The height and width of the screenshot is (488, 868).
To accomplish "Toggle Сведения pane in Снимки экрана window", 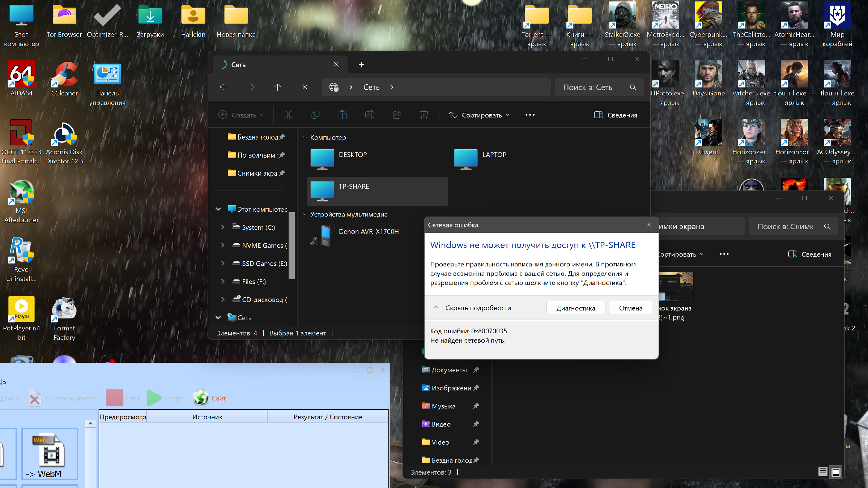I will [x=810, y=254].
